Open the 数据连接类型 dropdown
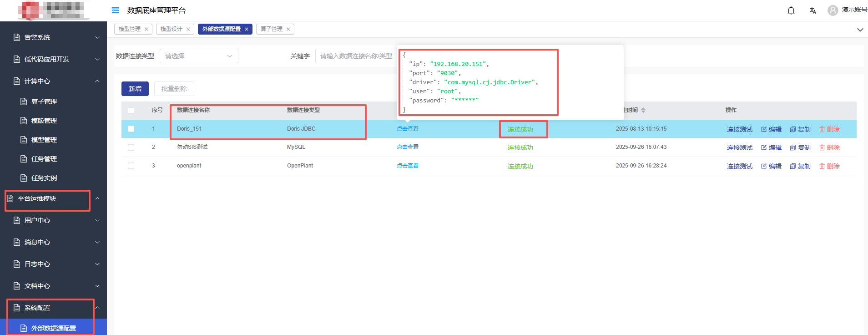Screen dimensions: 868x335 [199, 56]
